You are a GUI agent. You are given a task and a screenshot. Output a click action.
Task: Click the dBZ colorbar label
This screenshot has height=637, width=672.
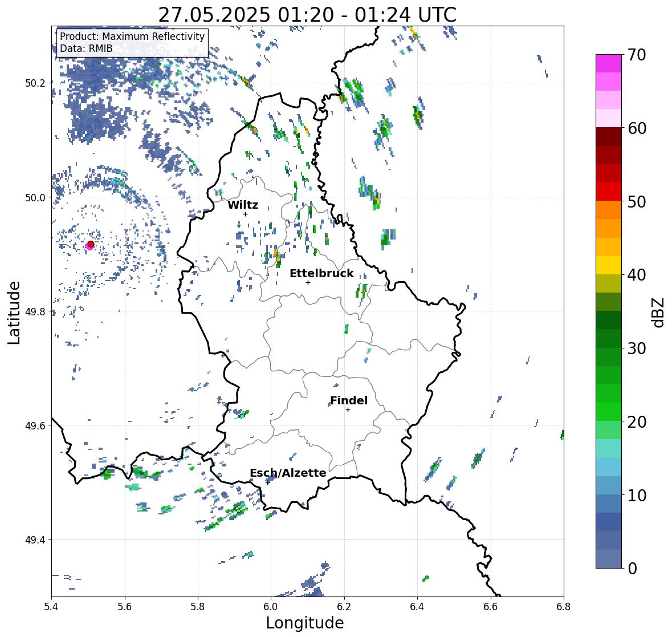click(659, 312)
